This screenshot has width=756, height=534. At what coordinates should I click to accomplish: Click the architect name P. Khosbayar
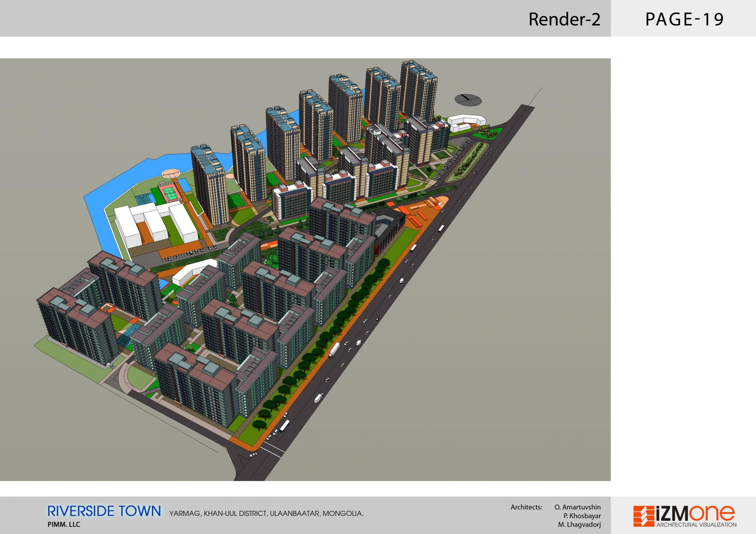point(582,516)
